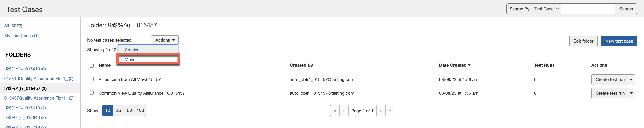Choose Move from the Actions menu
Image resolution: width=644 pixels, height=128 pixels.
[130, 60]
